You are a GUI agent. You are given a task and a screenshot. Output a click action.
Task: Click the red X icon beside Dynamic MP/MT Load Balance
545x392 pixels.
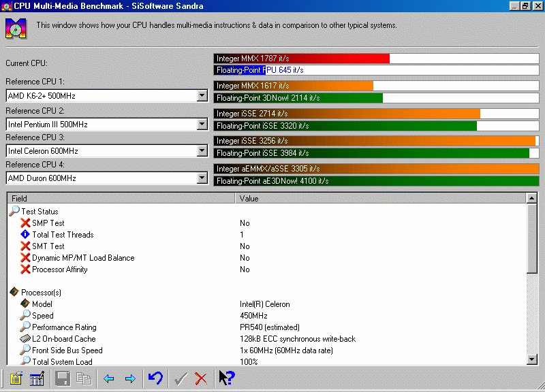click(x=25, y=258)
